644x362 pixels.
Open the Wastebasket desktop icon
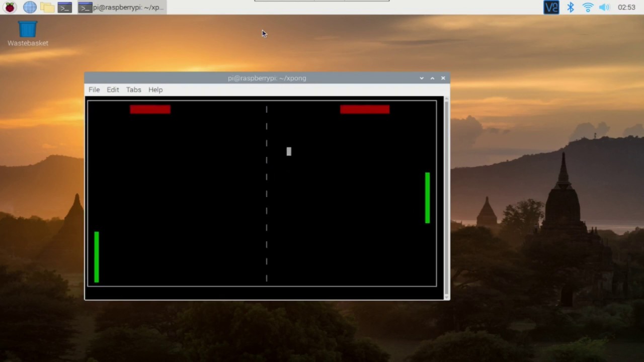[28, 34]
